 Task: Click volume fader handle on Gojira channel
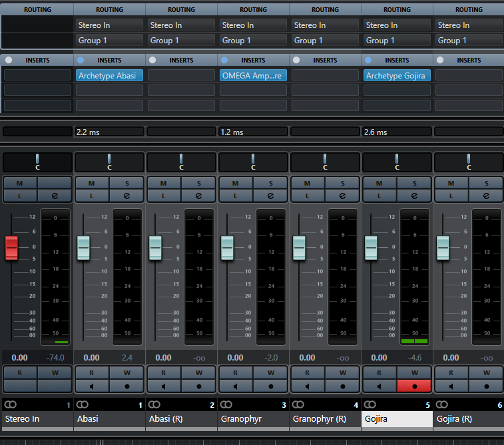(371, 248)
